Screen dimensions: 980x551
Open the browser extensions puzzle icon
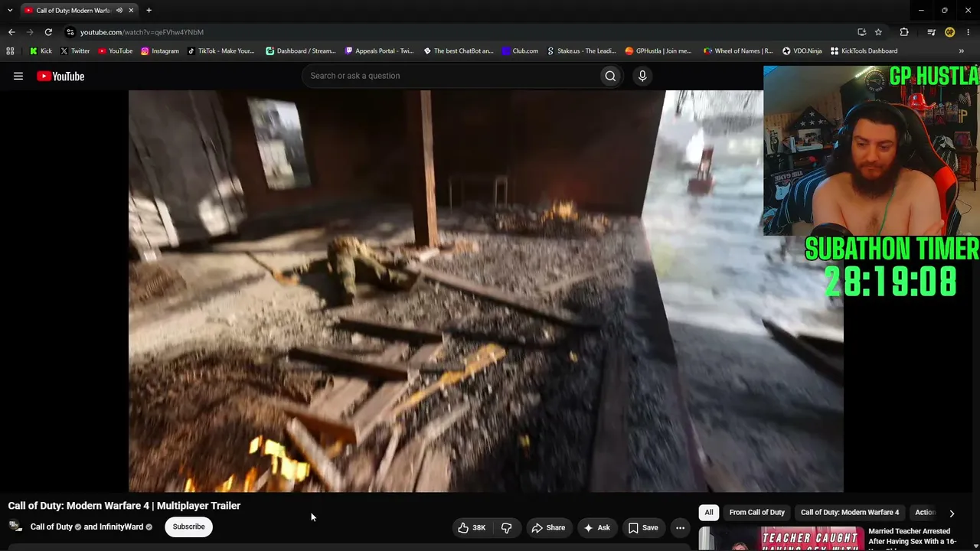[x=904, y=32]
